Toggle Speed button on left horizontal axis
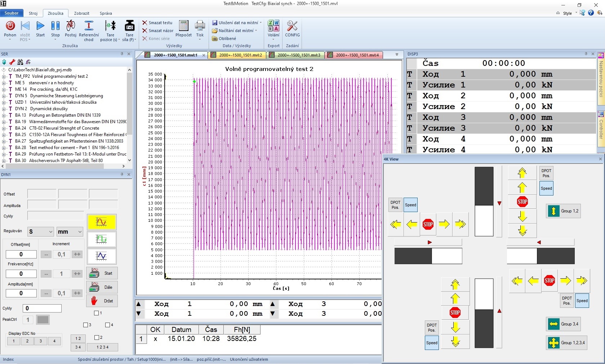Screen dimensions: 605x364 click(410, 205)
